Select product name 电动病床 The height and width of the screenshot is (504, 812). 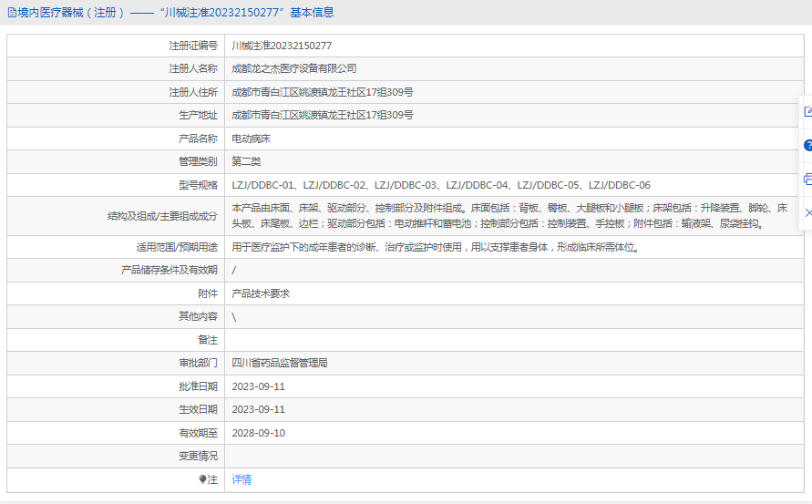pyautogui.click(x=252, y=139)
